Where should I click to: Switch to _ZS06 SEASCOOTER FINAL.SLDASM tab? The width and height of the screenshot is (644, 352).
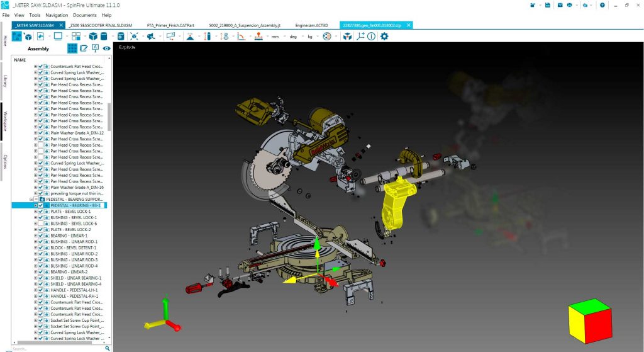point(101,25)
